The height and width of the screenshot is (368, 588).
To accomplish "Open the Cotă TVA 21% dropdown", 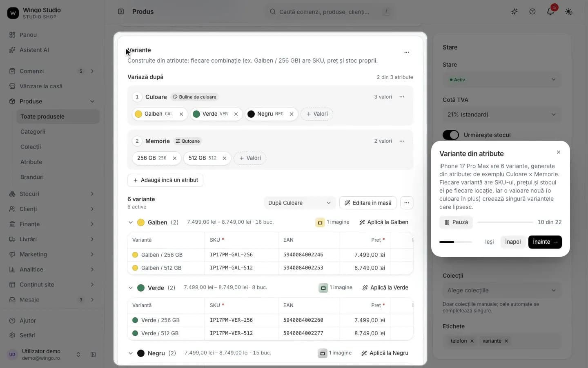I will click(502, 114).
